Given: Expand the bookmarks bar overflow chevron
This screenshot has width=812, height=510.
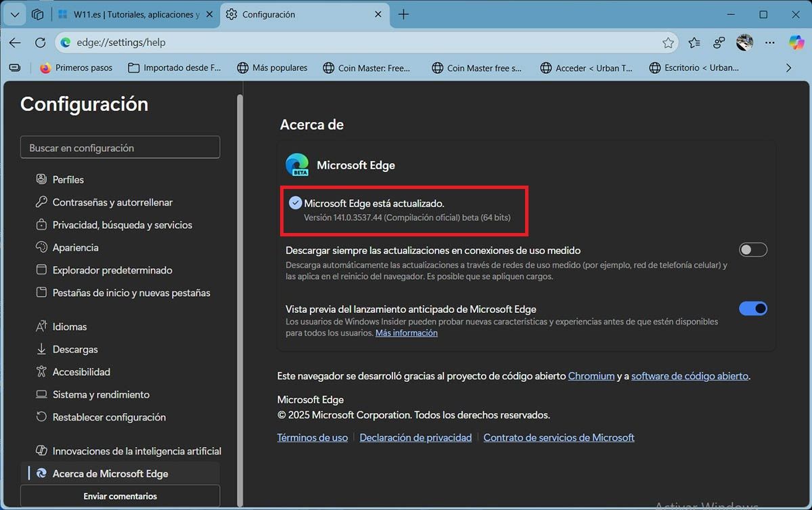Looking at the screenshot, I should coord(788,68).
